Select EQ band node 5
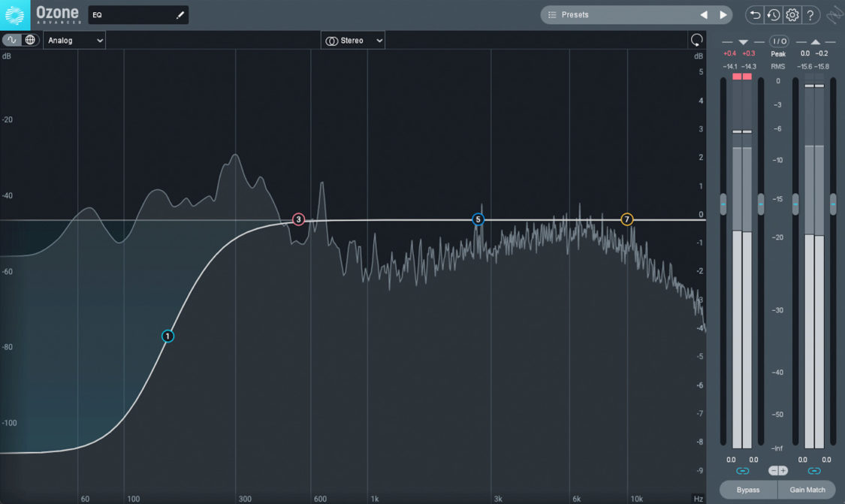The height and width of the screenshot is (504, 845). pyautogui.click(x=478, y=218)
